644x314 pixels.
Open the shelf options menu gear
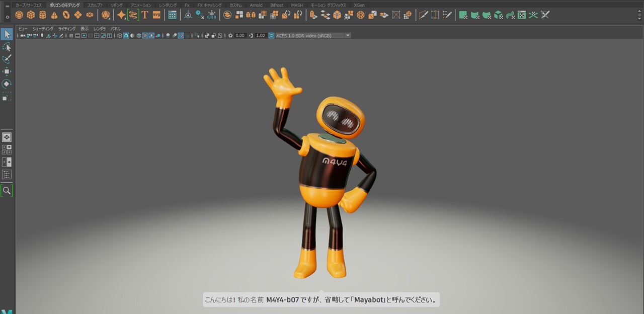pyautogui.click(x=7, y=17)
